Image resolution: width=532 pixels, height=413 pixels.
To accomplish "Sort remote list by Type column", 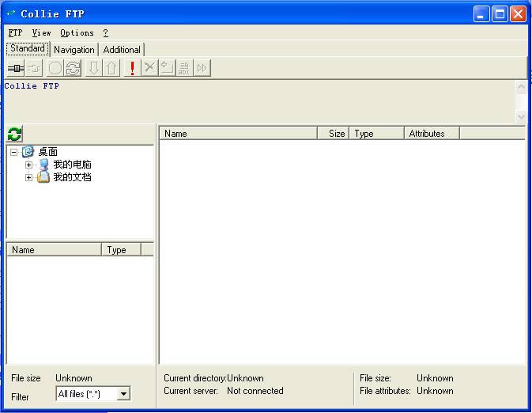I will point(376,134).
